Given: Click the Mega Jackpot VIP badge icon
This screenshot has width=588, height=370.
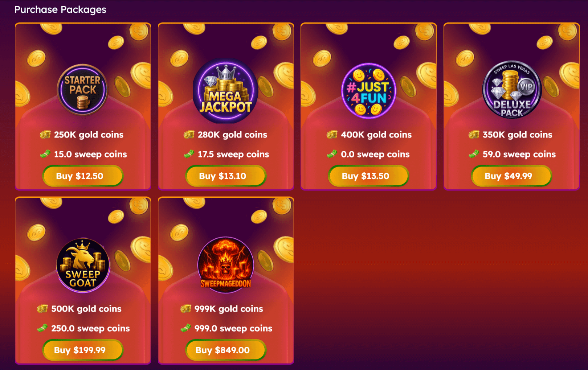Looking at the screenshot, I should coord(225,91).
